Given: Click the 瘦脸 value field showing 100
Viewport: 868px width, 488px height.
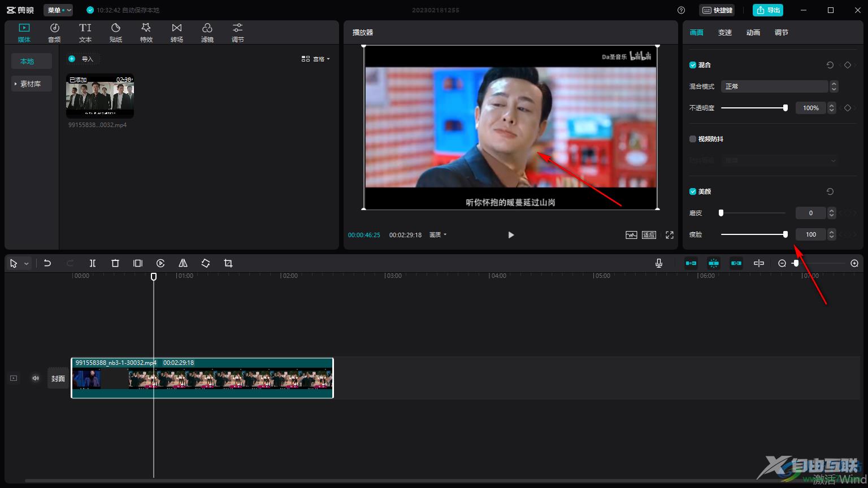Looking at the screenshot, I should pyautogui.click(x=811, y=234).
